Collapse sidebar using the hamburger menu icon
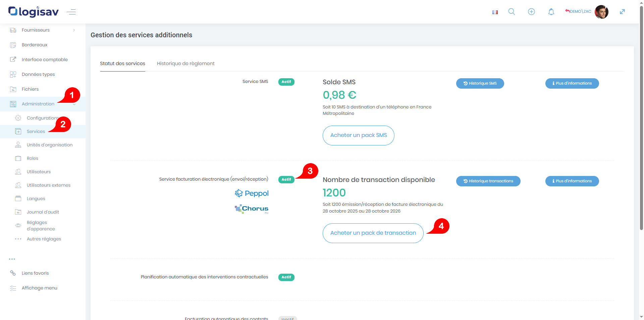The height and width of the screenshot is (320, 644). coord(71,12)
